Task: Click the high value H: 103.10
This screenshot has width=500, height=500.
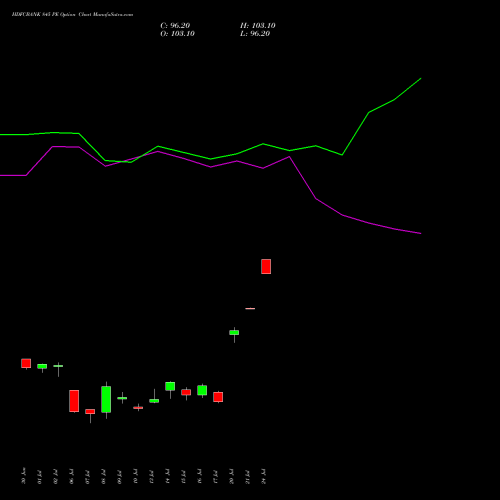Action: [258, 26]
